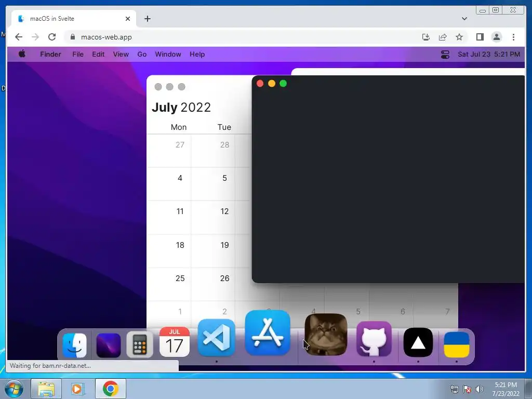Reload the macos-web.app page
This screenshot has height=399, width=532.
click(x=52, y=37)
